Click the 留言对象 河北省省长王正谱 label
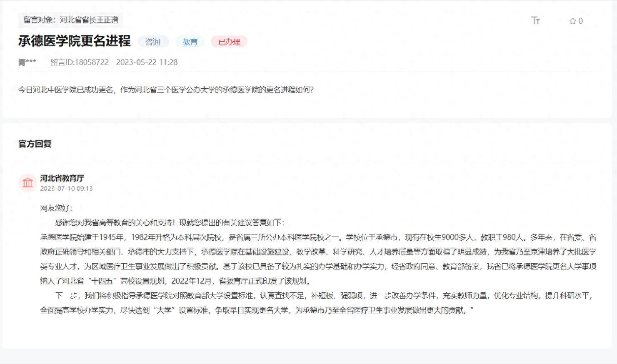617x364 pixels. pyautogui.click(x=70, y=20)
